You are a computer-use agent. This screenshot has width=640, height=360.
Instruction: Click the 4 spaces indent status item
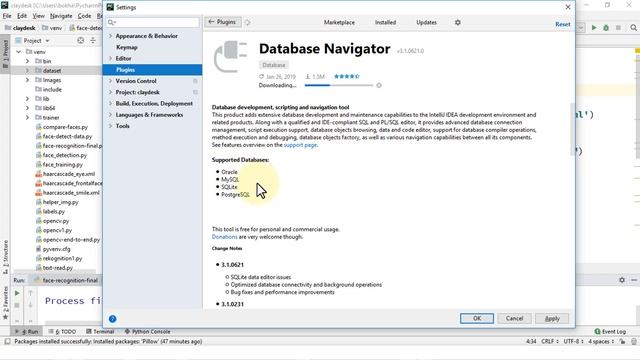click(x=601, y=341)
